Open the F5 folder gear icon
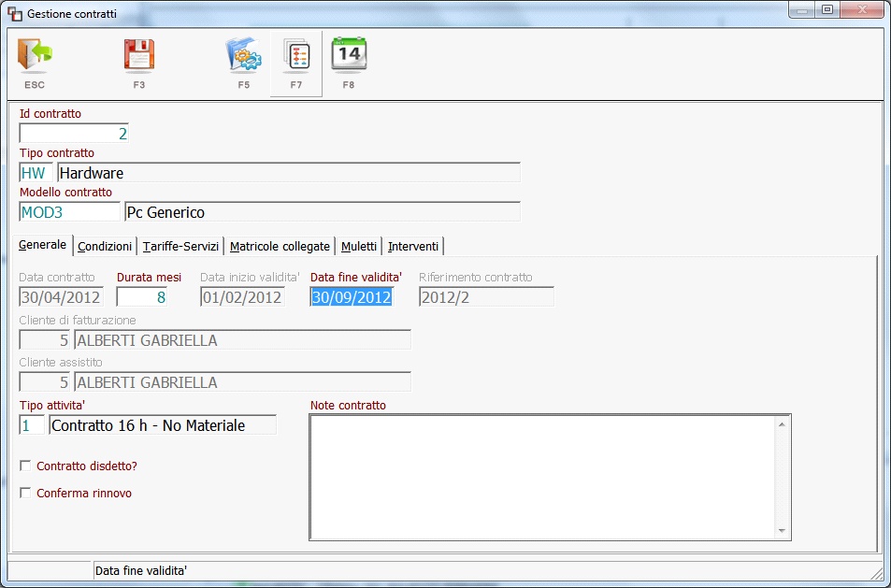The image size is (891, 588). [244, 56]
